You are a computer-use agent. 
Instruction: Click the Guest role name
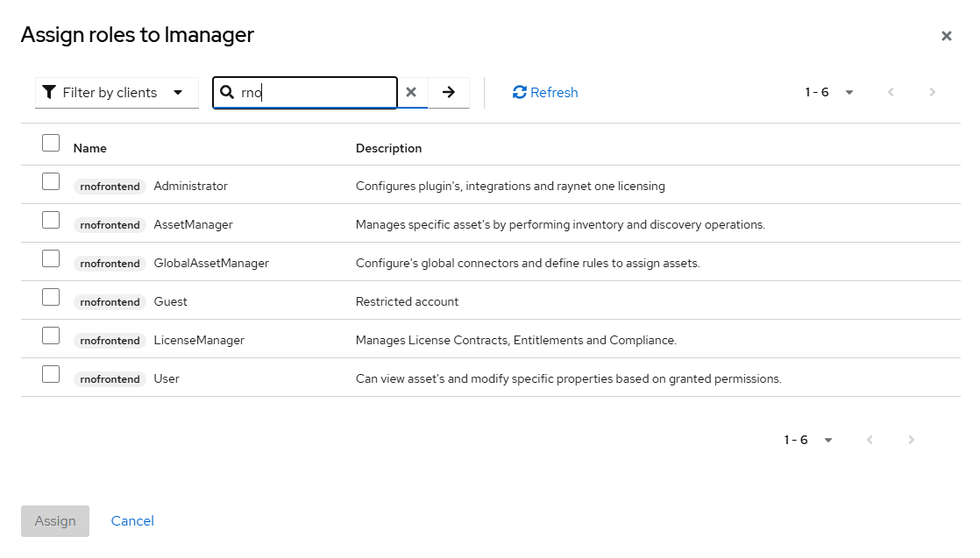click(171, 302)
